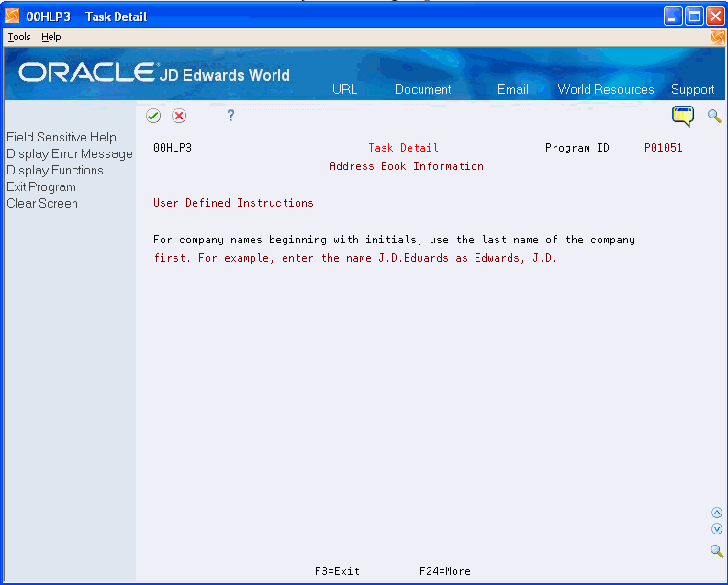The height and width of the screenshot is (585, 728).
Task: Click F3=Exit function key text
Action: click(x=337, y=571)
